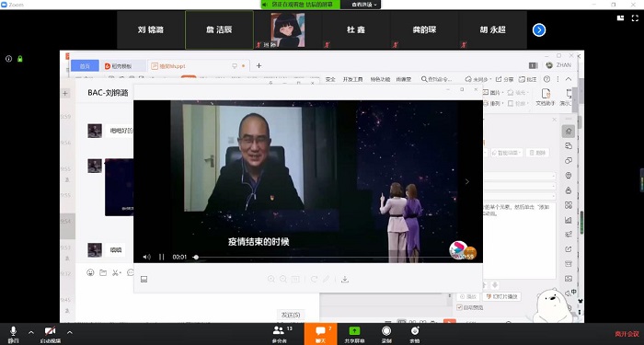The height and width of the screenshot is (345, 644).
Task: Open the participants panel
Action: point(280,334)
